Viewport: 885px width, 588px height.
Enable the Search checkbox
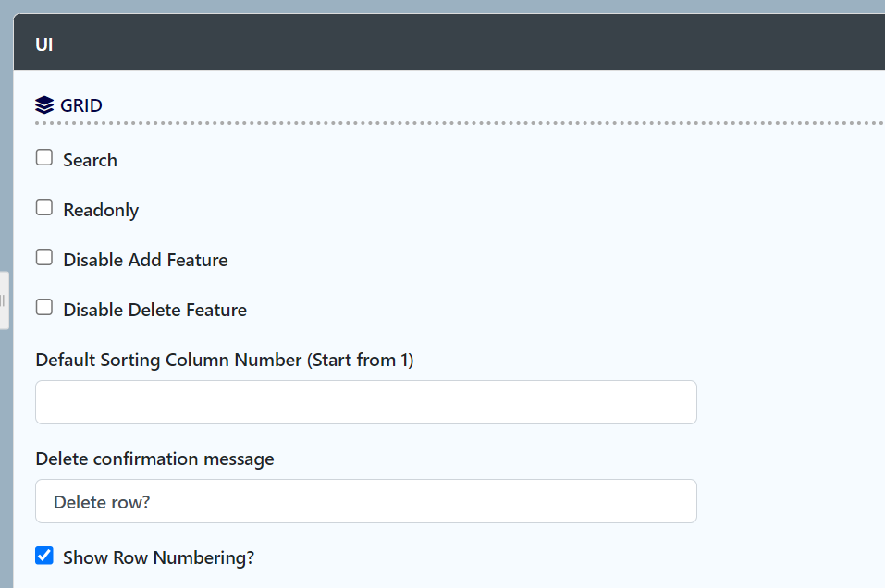tap(44, 157)
